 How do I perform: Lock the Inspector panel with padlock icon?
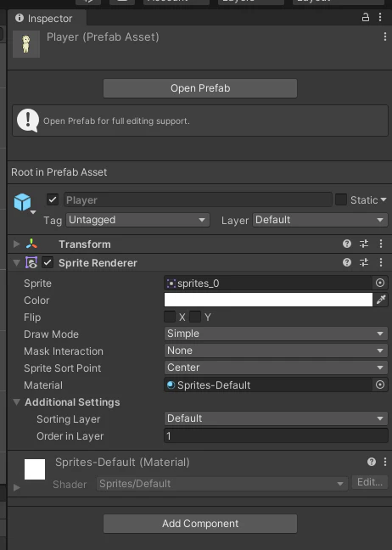point(366,17)
